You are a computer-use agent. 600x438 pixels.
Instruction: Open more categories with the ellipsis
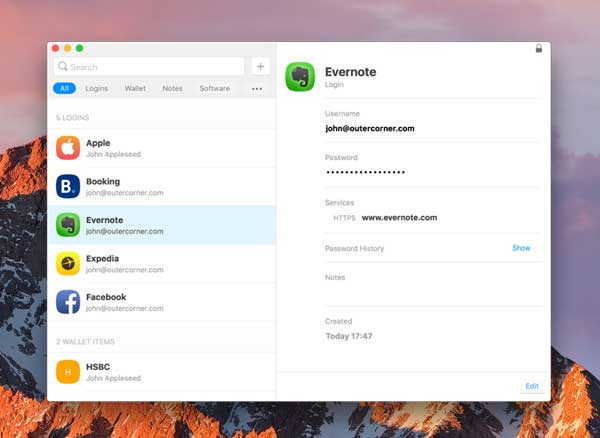[x=257, y=89]
